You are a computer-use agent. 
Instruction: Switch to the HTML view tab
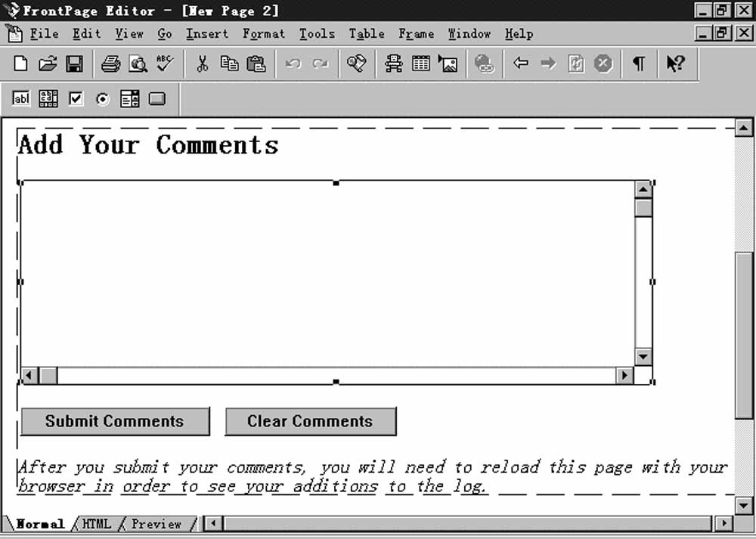point(97,524)
